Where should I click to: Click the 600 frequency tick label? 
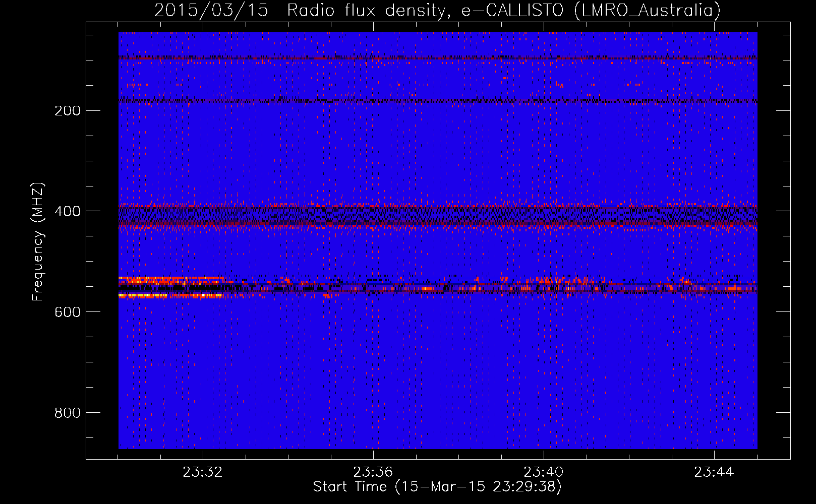(x=68, y=312)
